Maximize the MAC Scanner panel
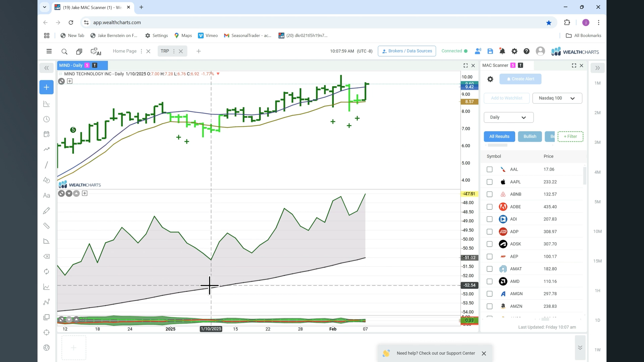The width and height of the screenshot is (644, 362). pos(574,66)
